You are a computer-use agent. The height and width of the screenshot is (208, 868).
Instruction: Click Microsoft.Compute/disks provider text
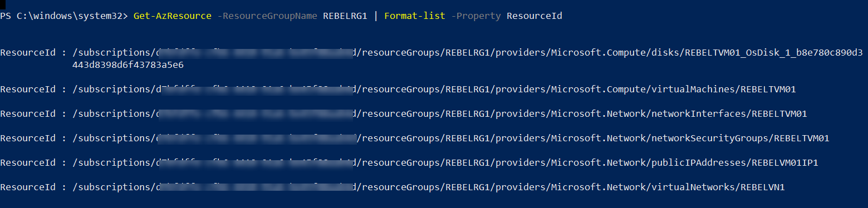[615, 53]
